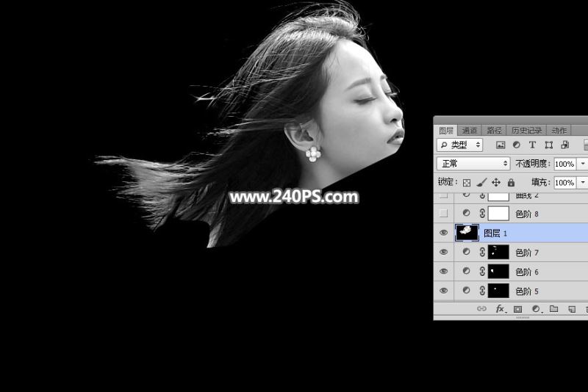Create new group folder icon
Screen dimensions: 588x392
[554, 309]
